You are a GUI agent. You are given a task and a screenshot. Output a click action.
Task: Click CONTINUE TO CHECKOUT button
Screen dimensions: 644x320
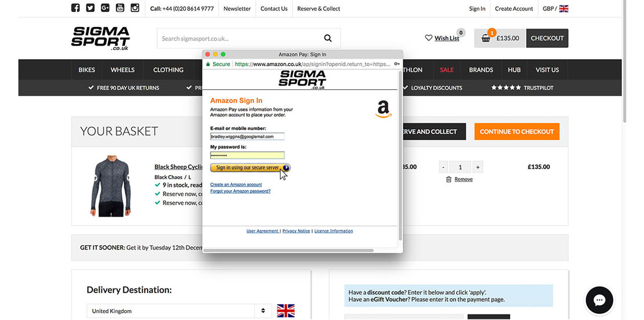point(517,132)
